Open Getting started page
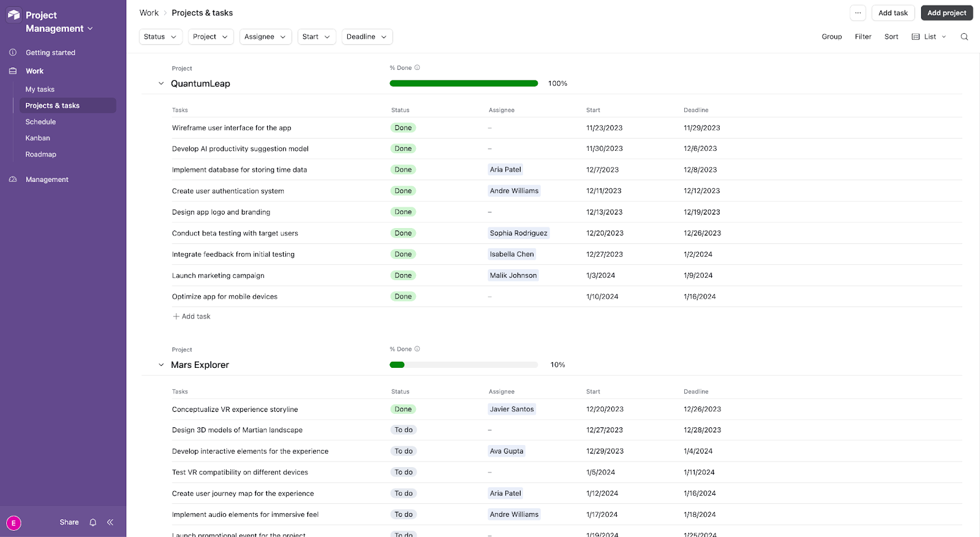Image resolution: width=980 pixels, height=537 pixels. (50, 53)
